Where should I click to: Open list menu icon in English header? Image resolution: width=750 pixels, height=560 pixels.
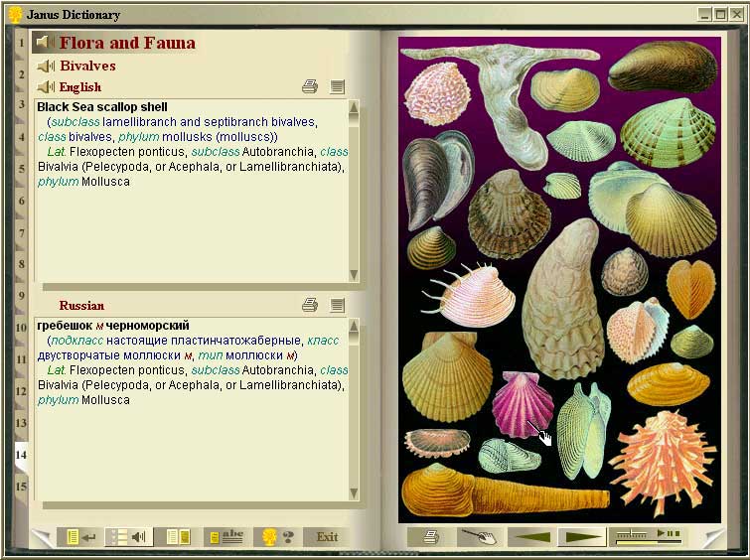(x=338, y=87)
